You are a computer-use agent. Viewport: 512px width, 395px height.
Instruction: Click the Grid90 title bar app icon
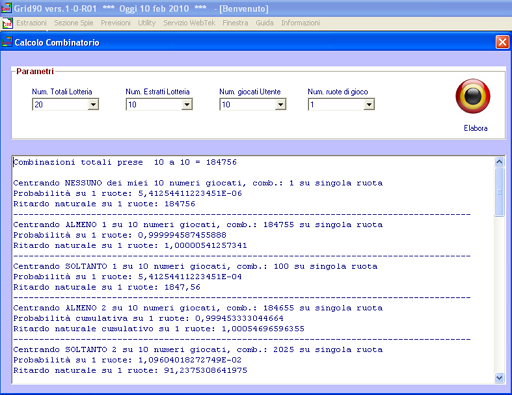pyautogui.click(x=6, y=8)
